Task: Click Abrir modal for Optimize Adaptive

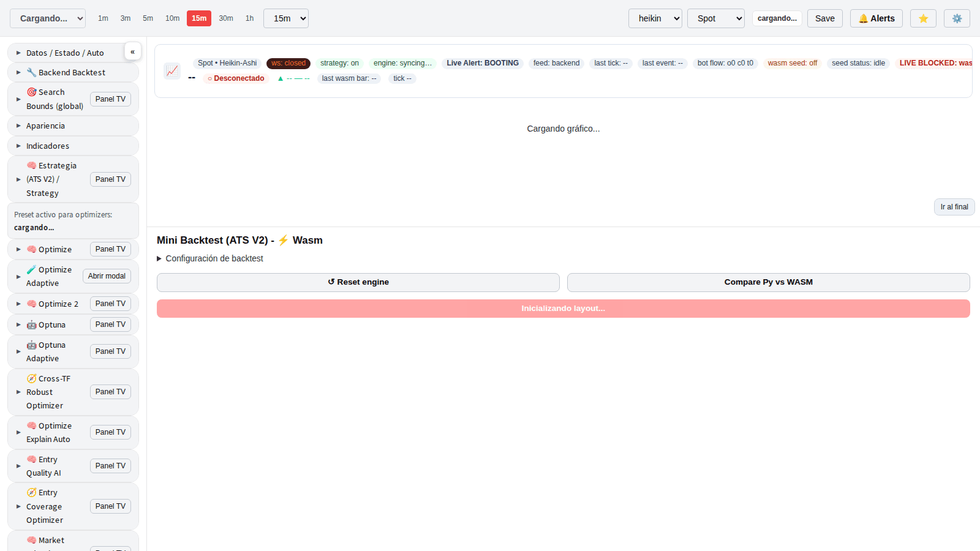Action: [107, 276]
